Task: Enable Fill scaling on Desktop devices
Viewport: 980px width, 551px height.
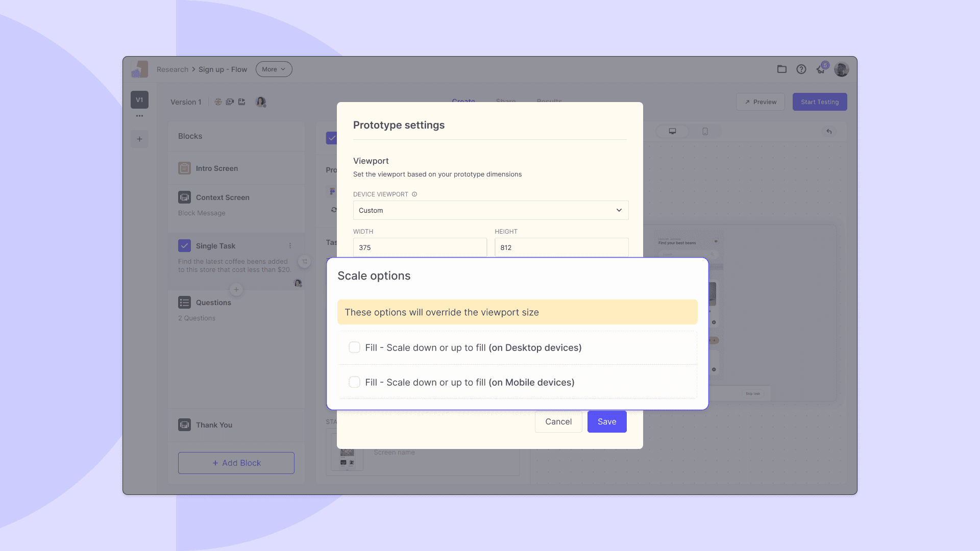Action: [x=354, y=347]
